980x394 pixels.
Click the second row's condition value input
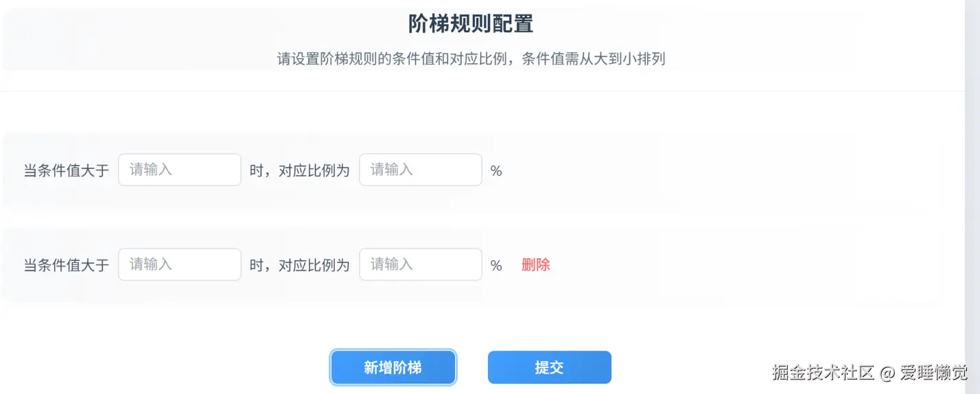point(179,264)
